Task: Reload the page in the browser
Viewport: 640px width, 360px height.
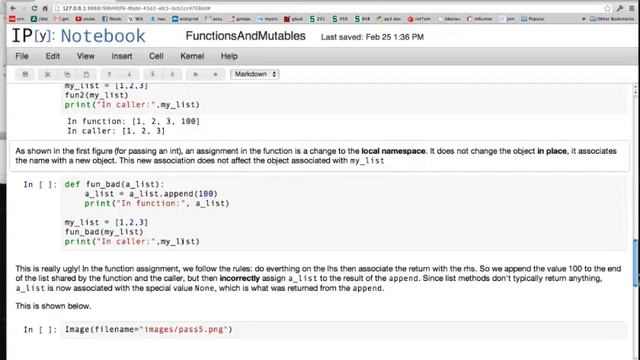Action: (x=34, y=8)
